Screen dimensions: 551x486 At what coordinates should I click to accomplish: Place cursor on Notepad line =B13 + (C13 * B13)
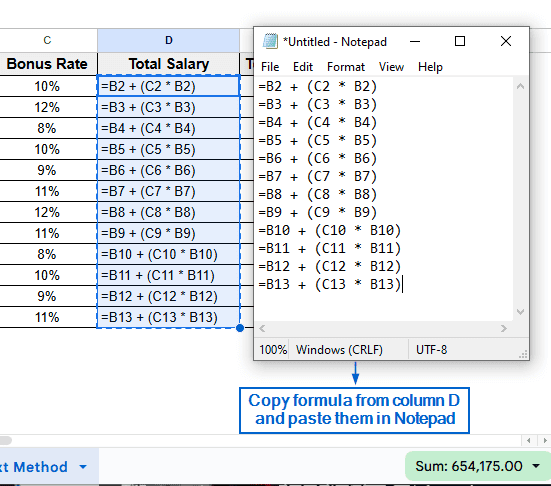pos(330,284)
